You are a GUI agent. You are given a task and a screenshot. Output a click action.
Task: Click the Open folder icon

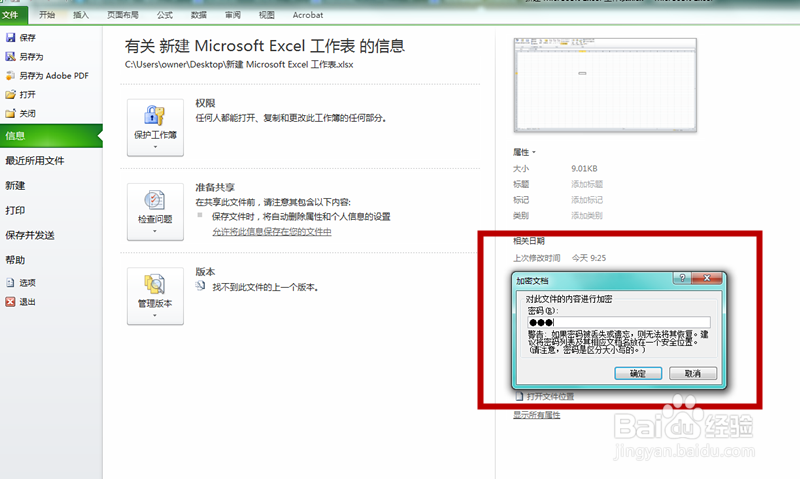pyautogui.click(x=10, y=94)
